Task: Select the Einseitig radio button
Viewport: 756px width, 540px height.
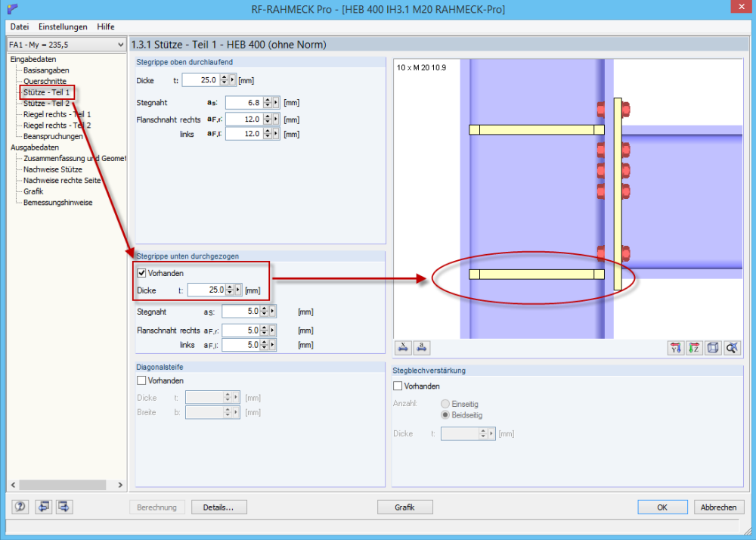Action: pyautogui.click(x=445, y=403)
